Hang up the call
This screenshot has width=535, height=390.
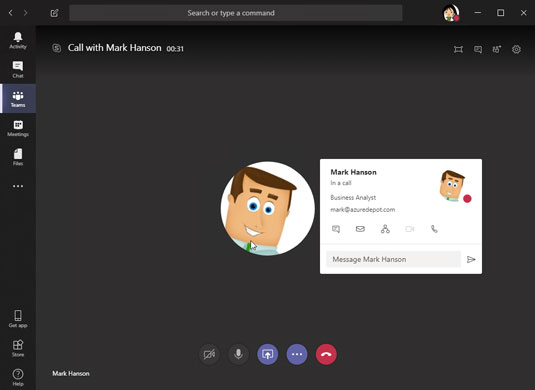pos(326,354)
